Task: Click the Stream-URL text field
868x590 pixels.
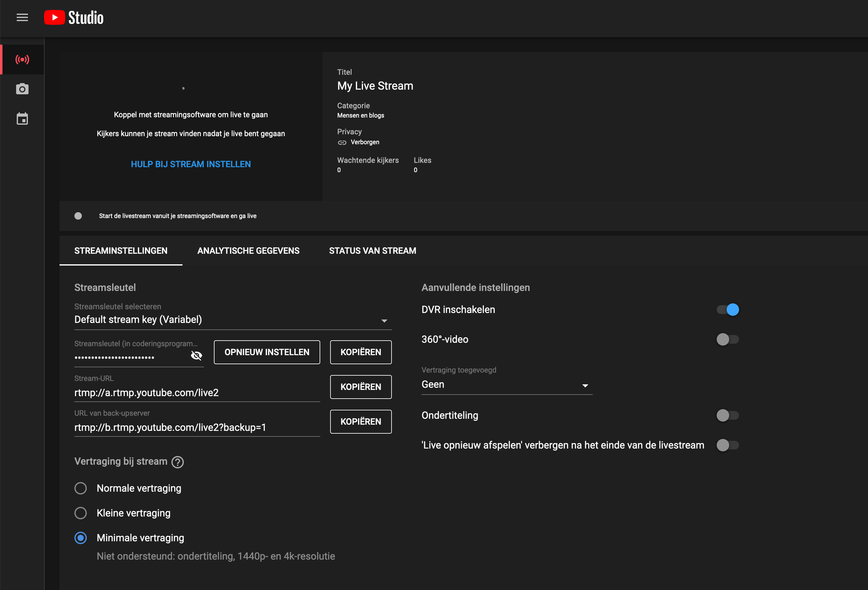Action: coord(197,393)
